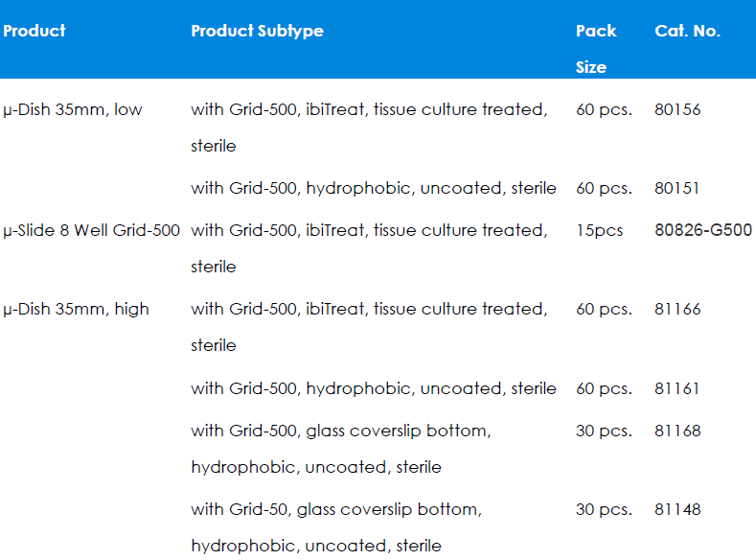The image size is (756, 560).
Task: Click the 30 pcs. cell for item 81148
Action: [x=604, y=509]
